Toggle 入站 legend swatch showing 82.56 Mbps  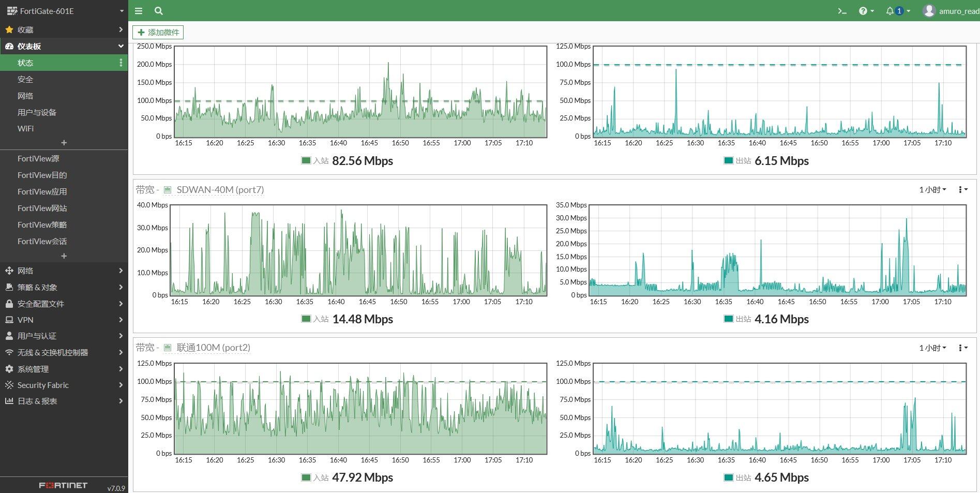(306, 160)
